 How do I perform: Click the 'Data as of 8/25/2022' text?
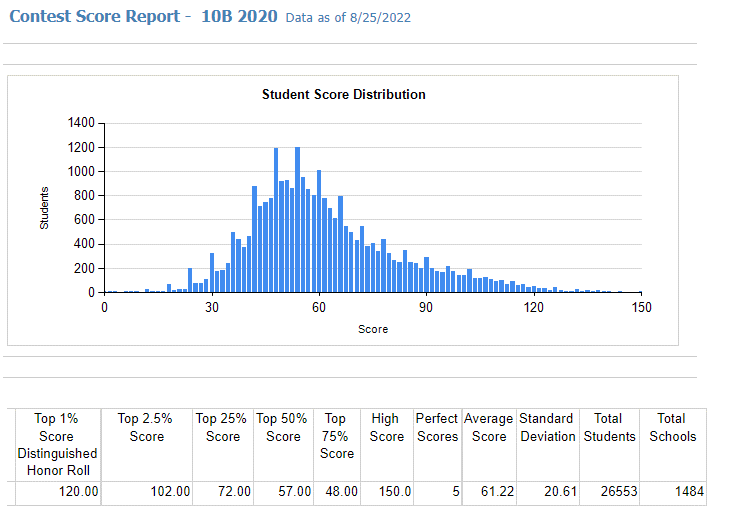[x=348, y=18]
